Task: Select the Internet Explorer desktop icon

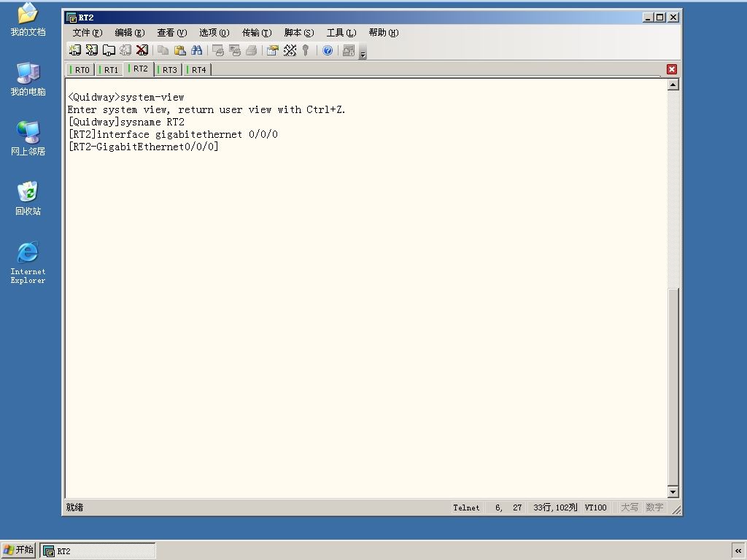Action: click(28, 262)
